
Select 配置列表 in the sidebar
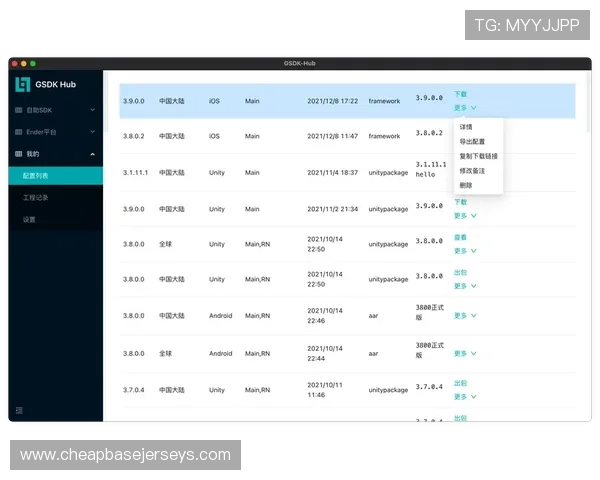[x=56, y=176]
